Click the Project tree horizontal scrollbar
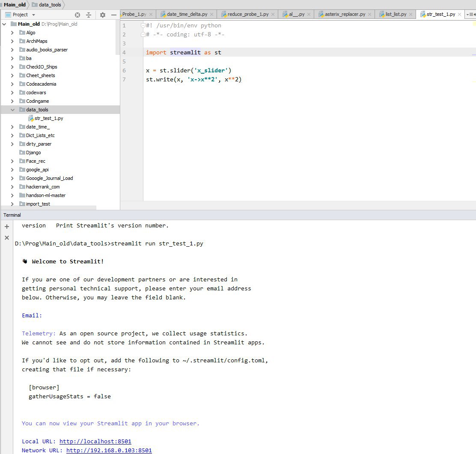Viewport: 476px width, 454px height. coord(48,208)
